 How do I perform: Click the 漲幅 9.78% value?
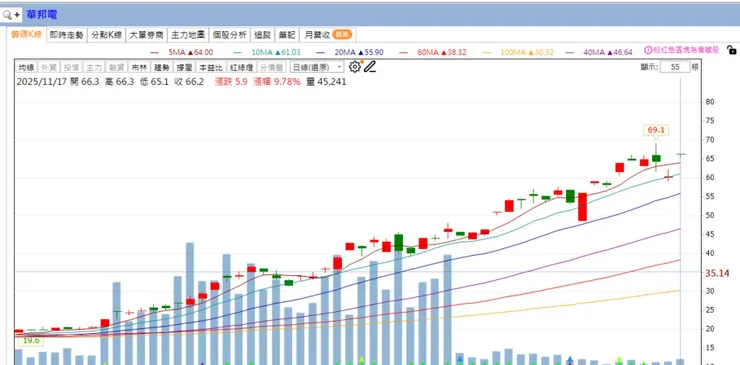pos(277,82)
